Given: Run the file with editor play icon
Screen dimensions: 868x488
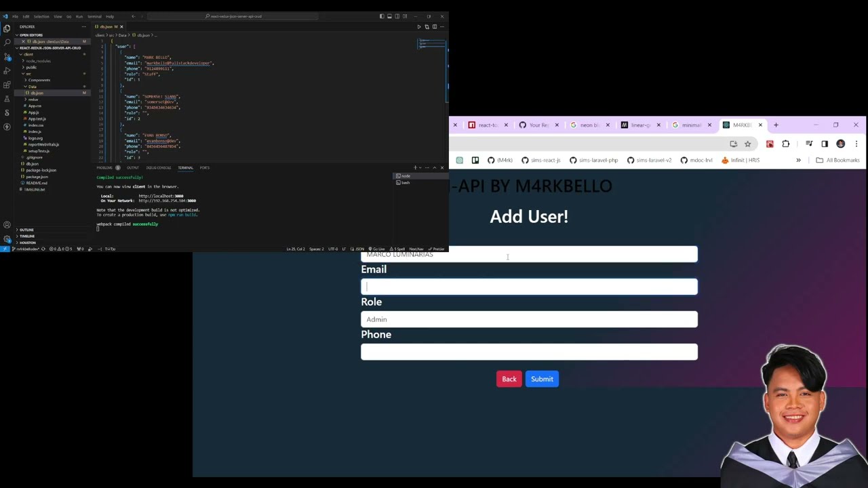Looking at the screenshot, I should point(419,26).
